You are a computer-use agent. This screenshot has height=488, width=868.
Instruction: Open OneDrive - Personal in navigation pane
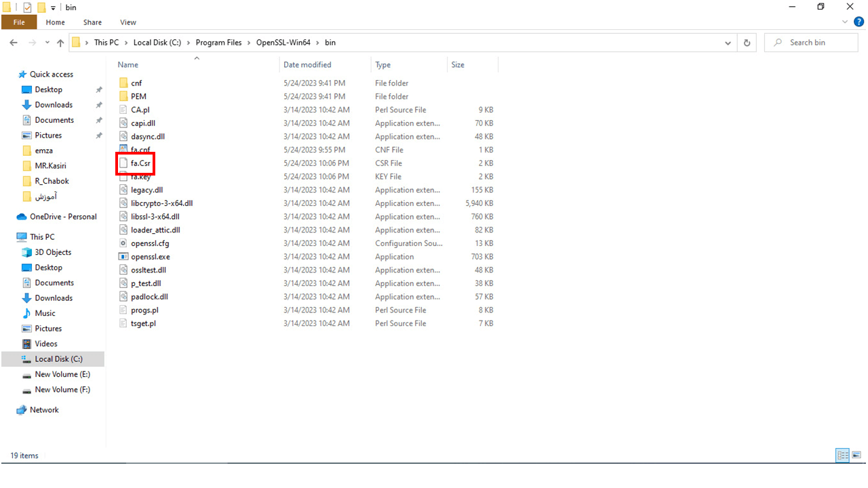tap(63, 217)
